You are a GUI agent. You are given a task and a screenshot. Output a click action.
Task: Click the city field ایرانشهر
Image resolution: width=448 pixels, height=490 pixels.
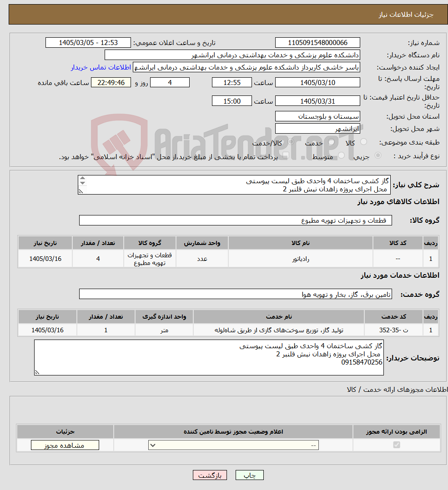(317, 129)
